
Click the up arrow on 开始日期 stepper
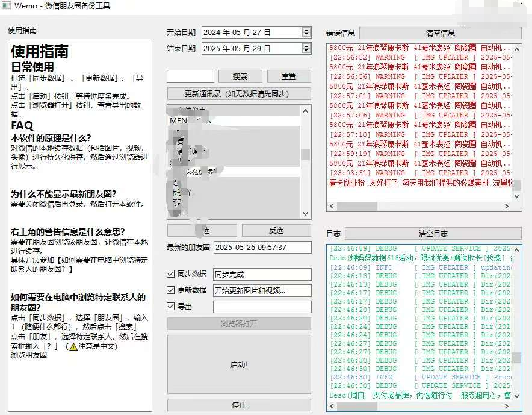306,28
